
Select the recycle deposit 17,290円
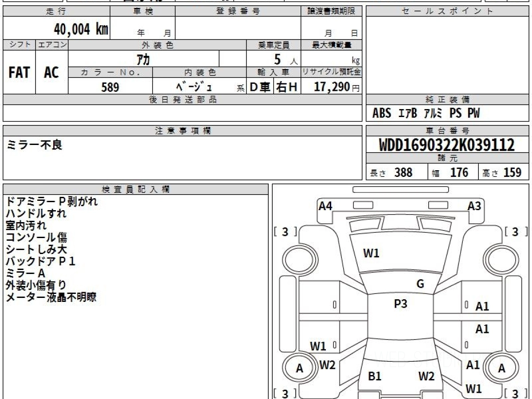(336, 87)
